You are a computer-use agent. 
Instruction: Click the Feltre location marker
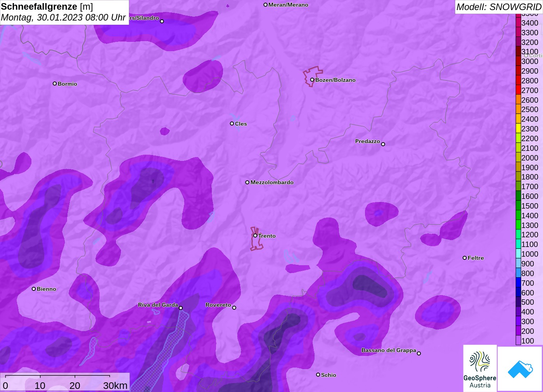point(465,257)
